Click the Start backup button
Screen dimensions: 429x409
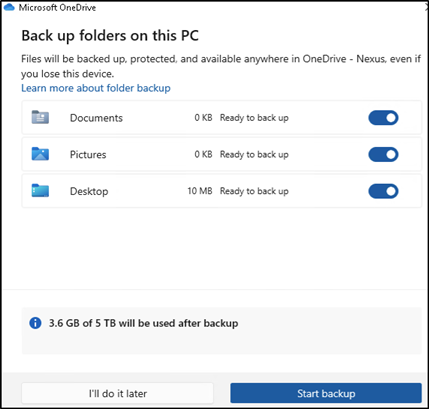click(326, 393)
